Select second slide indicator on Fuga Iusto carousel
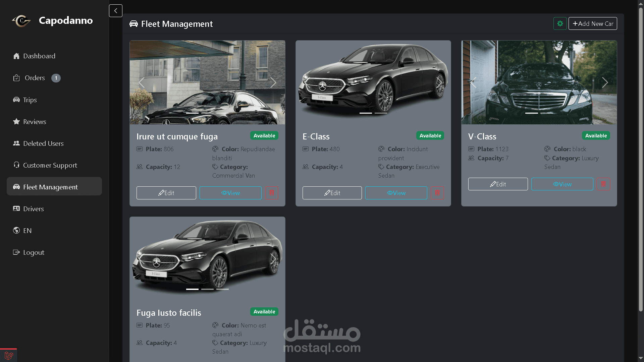Image resolution: width=644 pixels, height=362 pixels. pyautogui.click(x=207, y=289)
